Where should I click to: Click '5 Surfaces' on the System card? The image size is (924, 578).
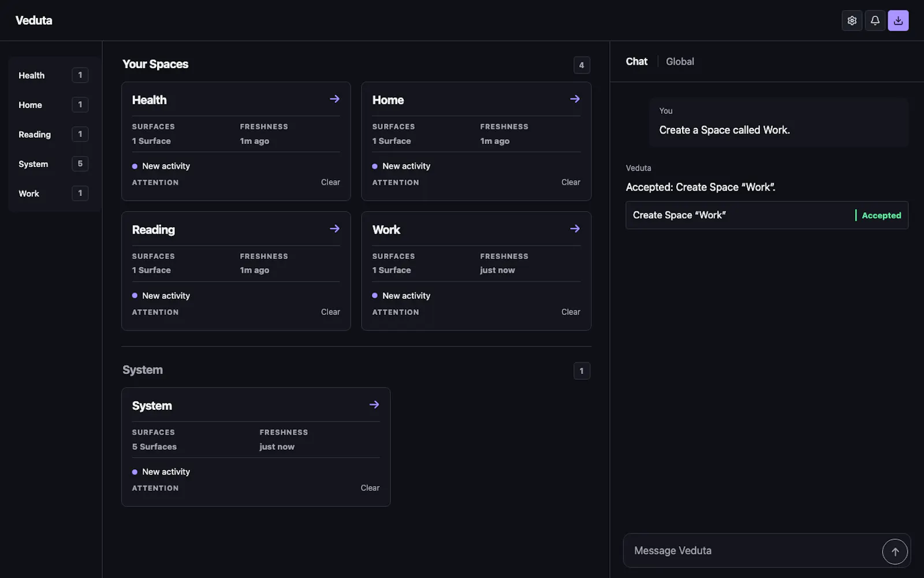point(154,447)
